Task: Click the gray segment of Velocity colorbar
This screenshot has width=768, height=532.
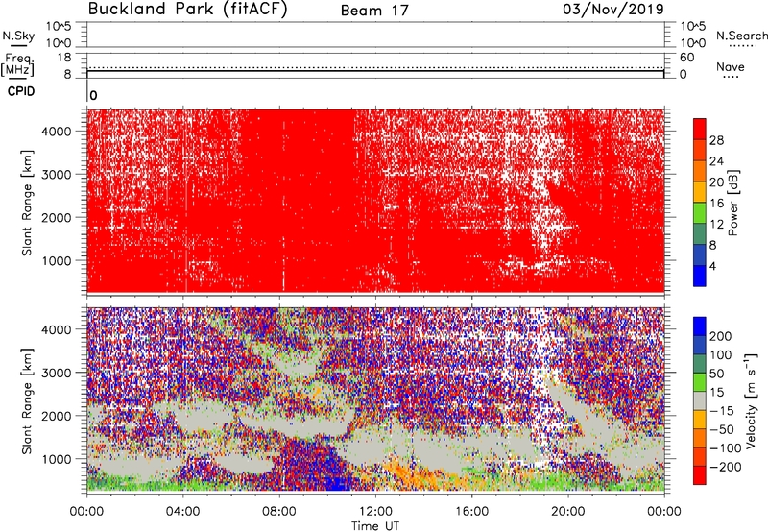Action: pyautogui.click(x=700, y=400)
